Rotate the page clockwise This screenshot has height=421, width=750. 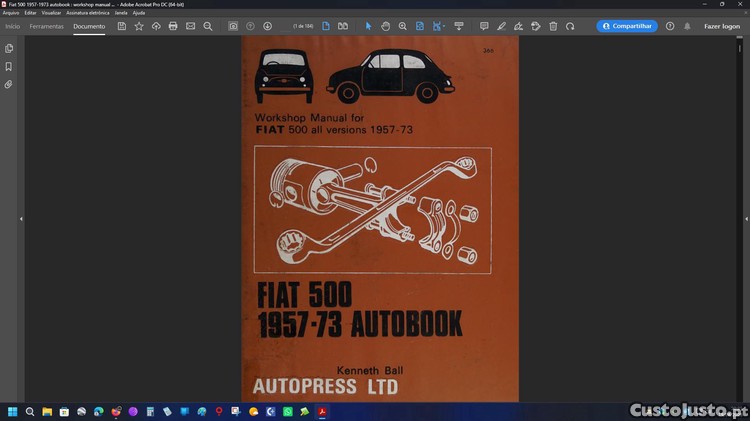[x=570, y=26]
